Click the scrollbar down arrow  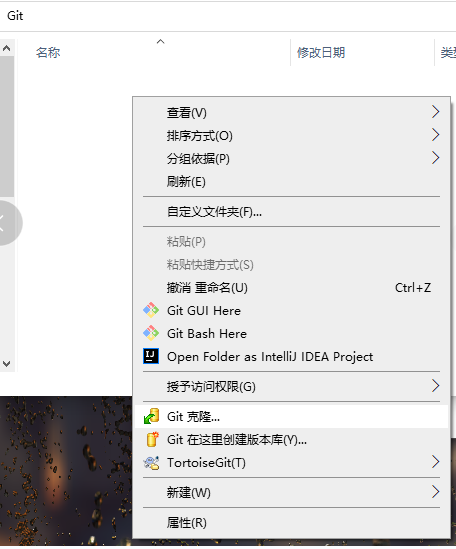[x=7, y=364]
